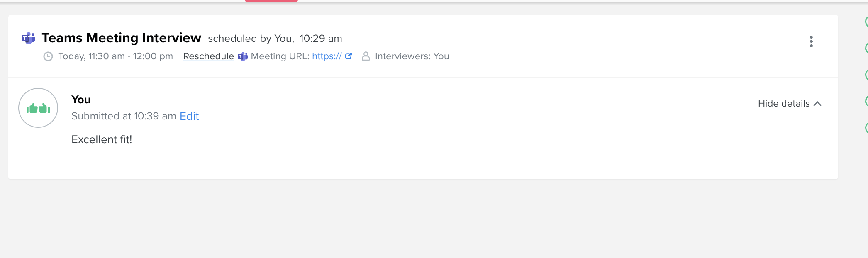
Task: Click the 'Today, 11:30 am - 12:00 pm' time text
Action: coord(116,56)
